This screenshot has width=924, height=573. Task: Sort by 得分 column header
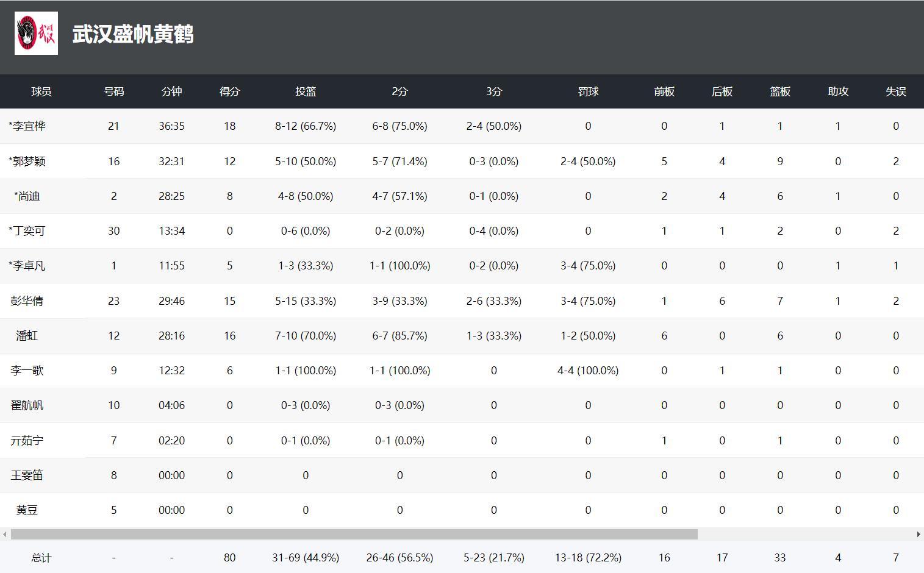(x=229, y=91)
